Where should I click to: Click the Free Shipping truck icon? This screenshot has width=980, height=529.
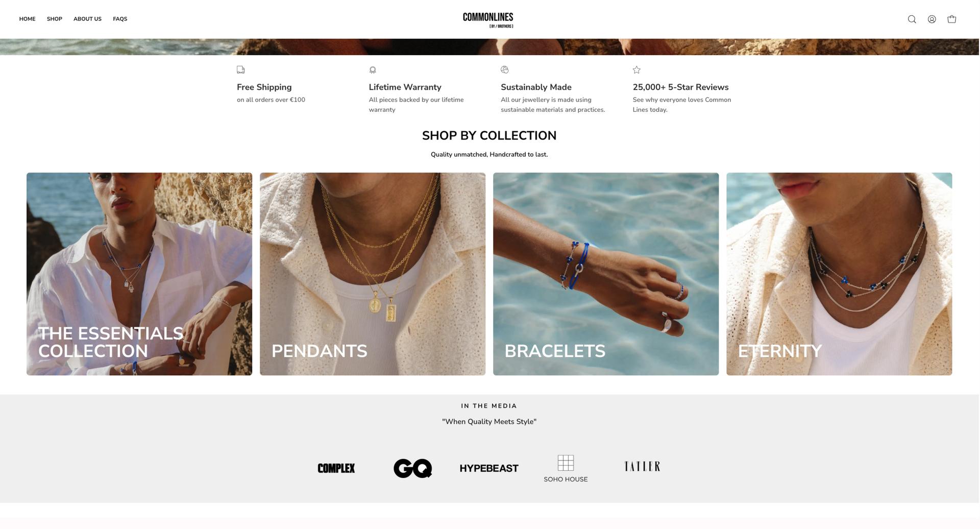pyautogui.click(x=241, y=69)
